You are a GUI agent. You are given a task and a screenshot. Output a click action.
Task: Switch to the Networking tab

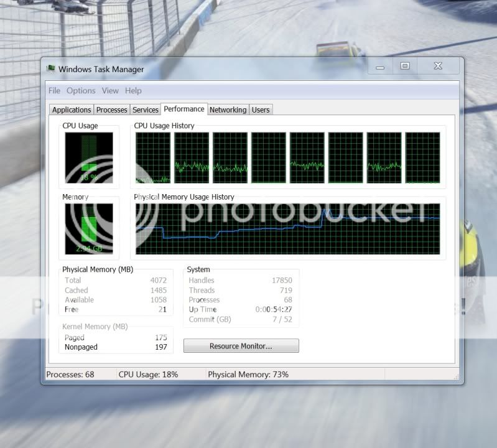coord(228,110)
